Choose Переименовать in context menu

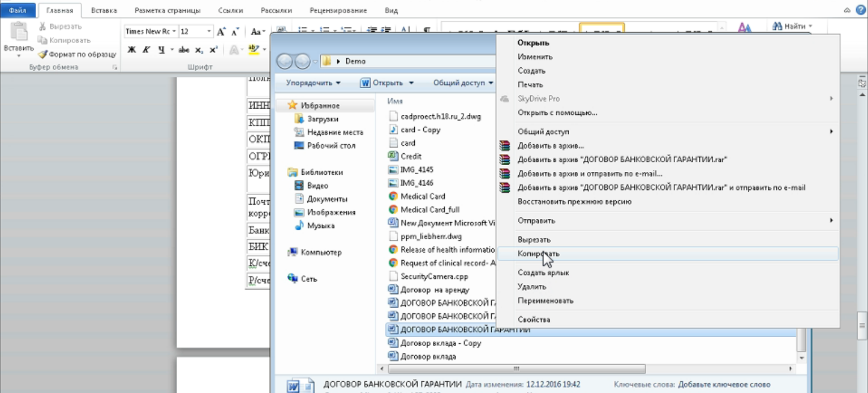[x=668, y=300]
